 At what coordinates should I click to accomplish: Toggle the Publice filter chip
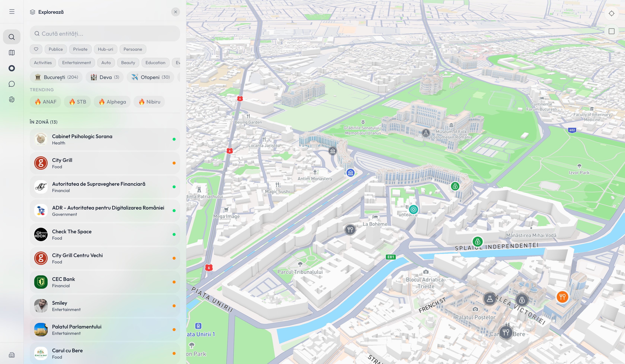(x=56, y=49)
